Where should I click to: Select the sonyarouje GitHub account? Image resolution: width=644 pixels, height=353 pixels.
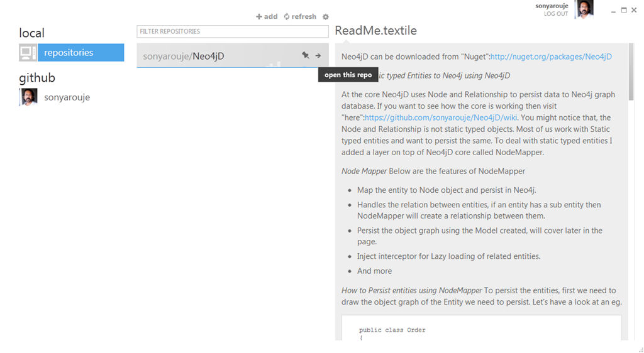click(x=67, y=97)
